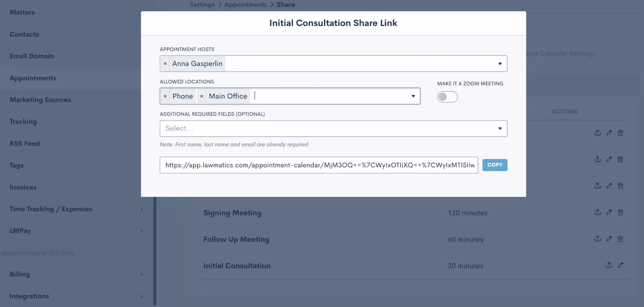Expand Time Tracking / Expenses chevron
The height and width of the screenshot is (307, 644).
142,209
